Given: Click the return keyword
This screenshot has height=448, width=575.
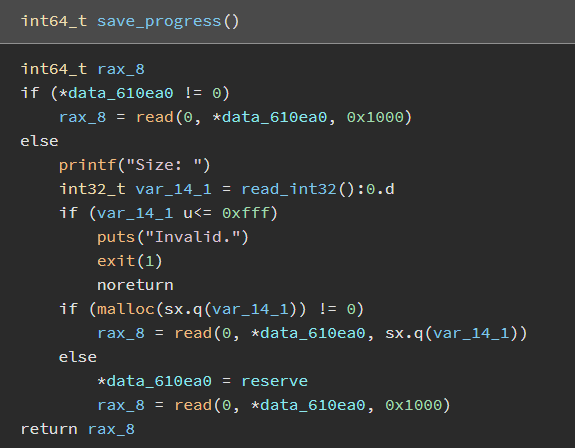Looking at the screenshot, I should [49, 429].
